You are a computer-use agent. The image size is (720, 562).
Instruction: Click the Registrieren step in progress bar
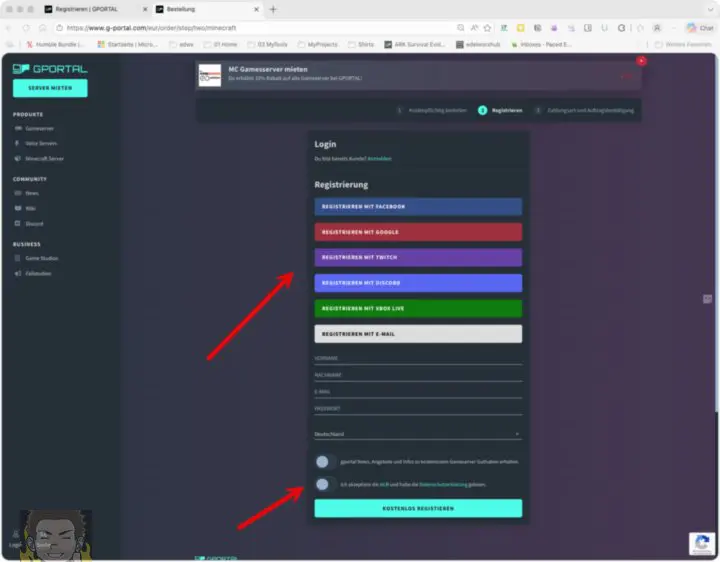[x=501, y=110]
